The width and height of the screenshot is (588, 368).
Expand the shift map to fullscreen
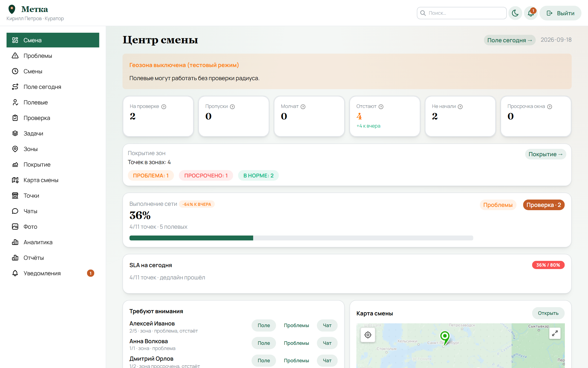point(555,333)
